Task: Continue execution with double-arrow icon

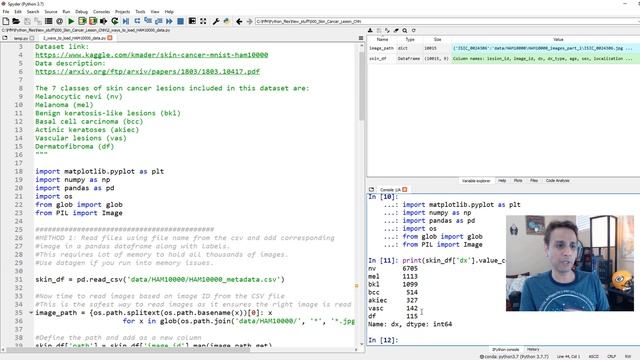Action: 169,21
